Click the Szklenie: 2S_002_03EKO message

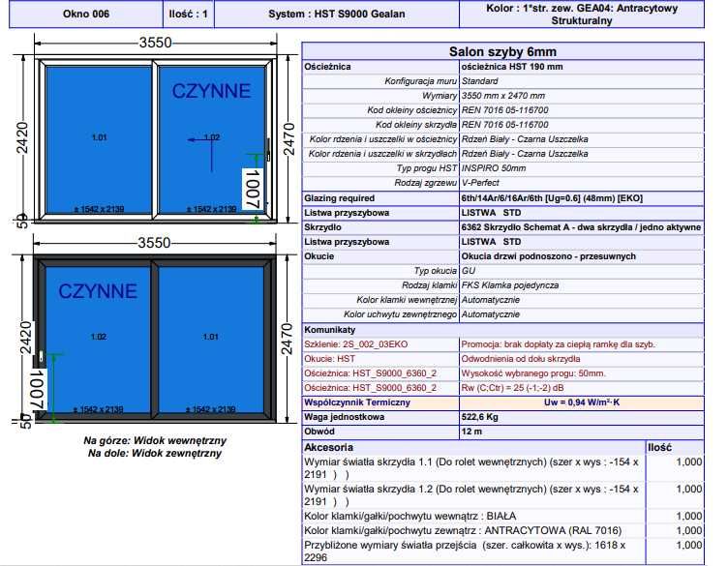(356, 344)
